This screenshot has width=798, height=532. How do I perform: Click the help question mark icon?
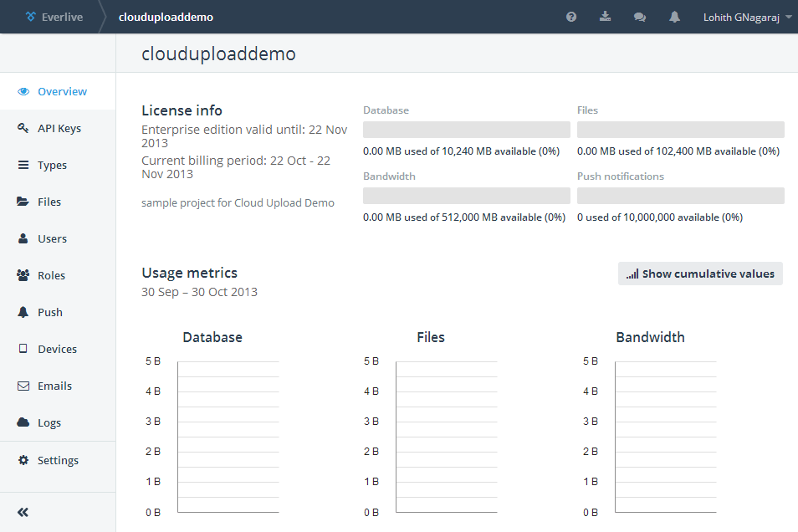click(x=571, y=17)
